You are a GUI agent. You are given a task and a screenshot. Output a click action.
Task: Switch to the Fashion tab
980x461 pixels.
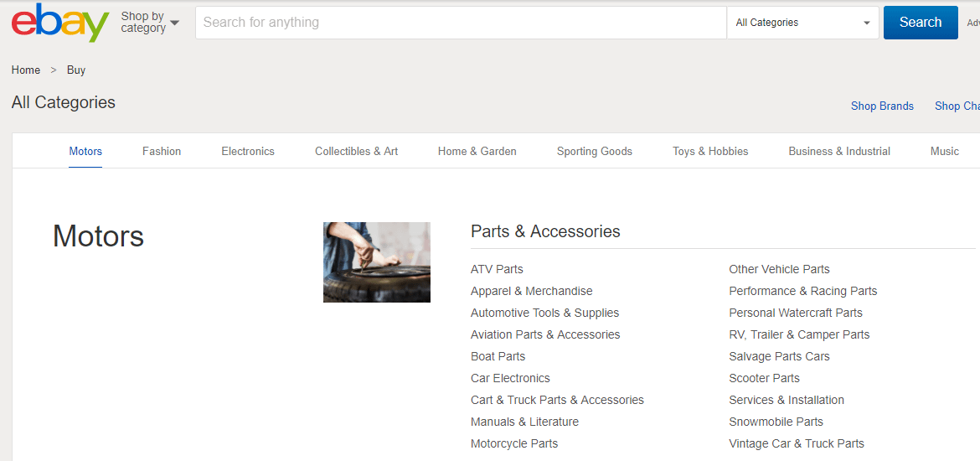[x=162, y=152]
